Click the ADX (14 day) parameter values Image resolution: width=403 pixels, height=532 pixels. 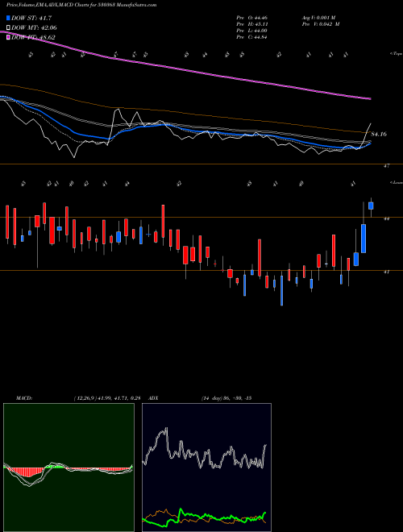coord(226,398)
